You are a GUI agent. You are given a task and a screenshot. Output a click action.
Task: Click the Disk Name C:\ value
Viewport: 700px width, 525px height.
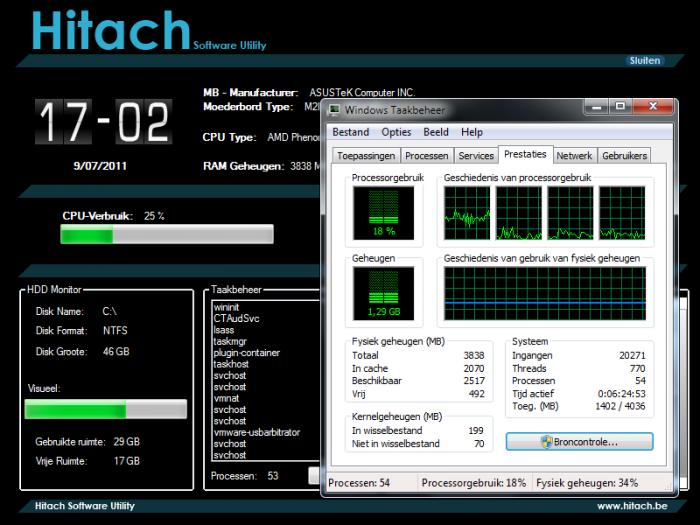click(x=109, y=311)
